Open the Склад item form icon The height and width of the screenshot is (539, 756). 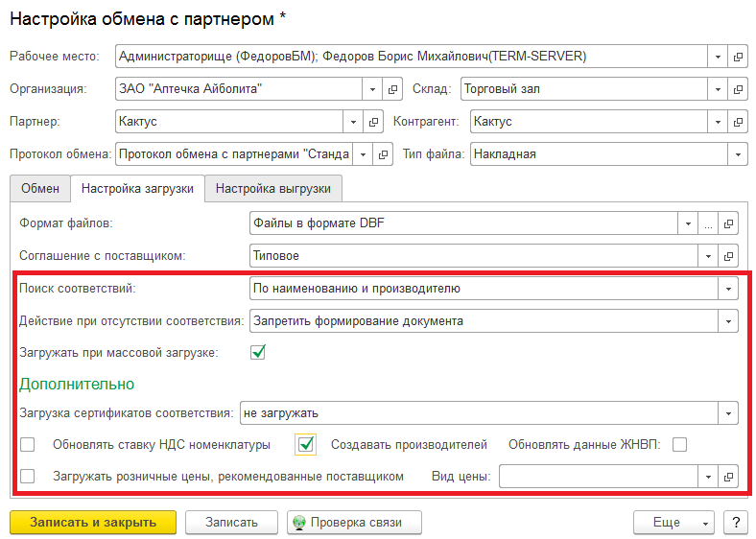pyautogui.click(x=738, y=89)
